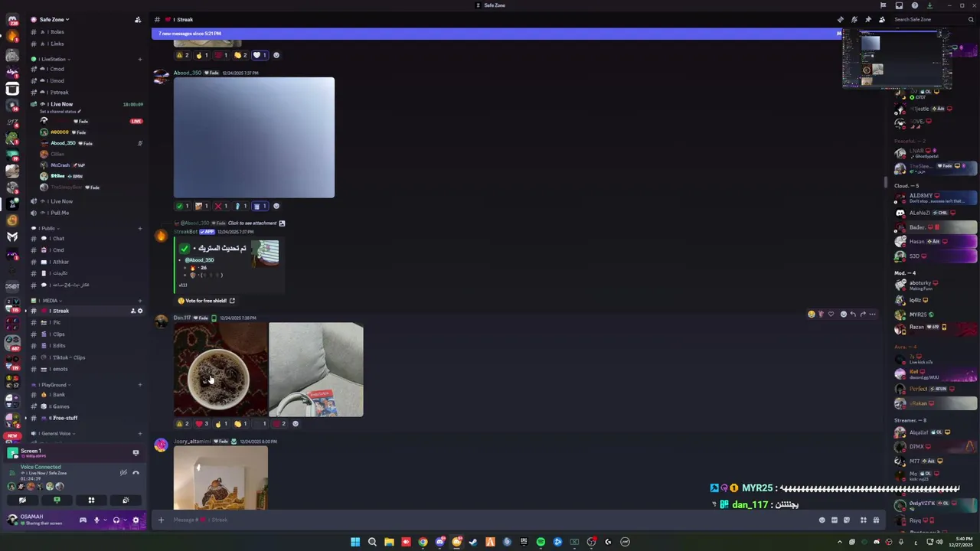Toggle the Member List icon in header
This screenshot has width=980, height=551.
882,19
